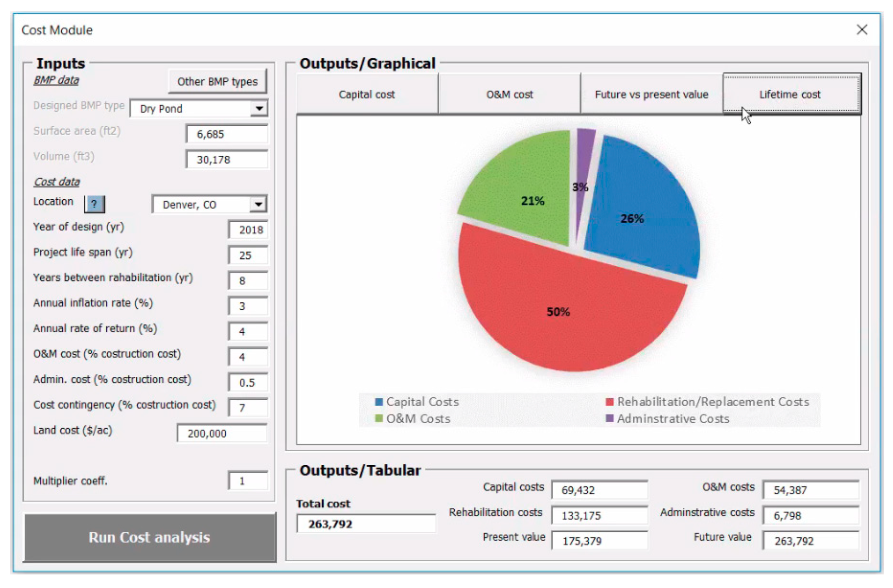The image size is (893, 588).
Task: Click the Land cost ($/ac) field
Action: click(222, 433)
